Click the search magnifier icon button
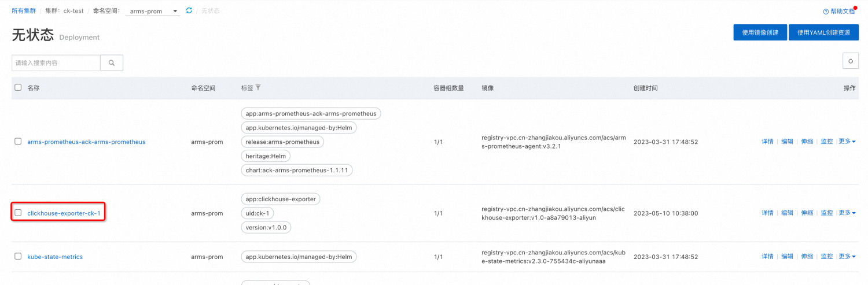 [112, 62]
